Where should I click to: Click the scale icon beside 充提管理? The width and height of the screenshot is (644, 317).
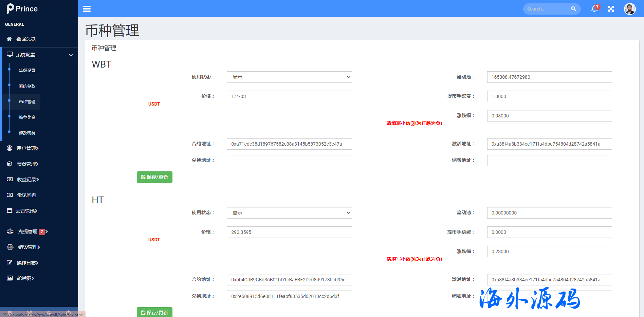10,231
